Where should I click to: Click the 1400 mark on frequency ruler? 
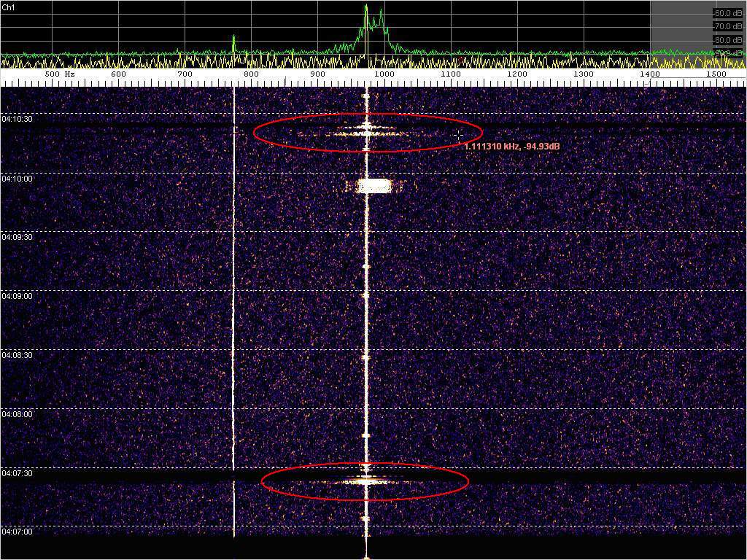649,74
